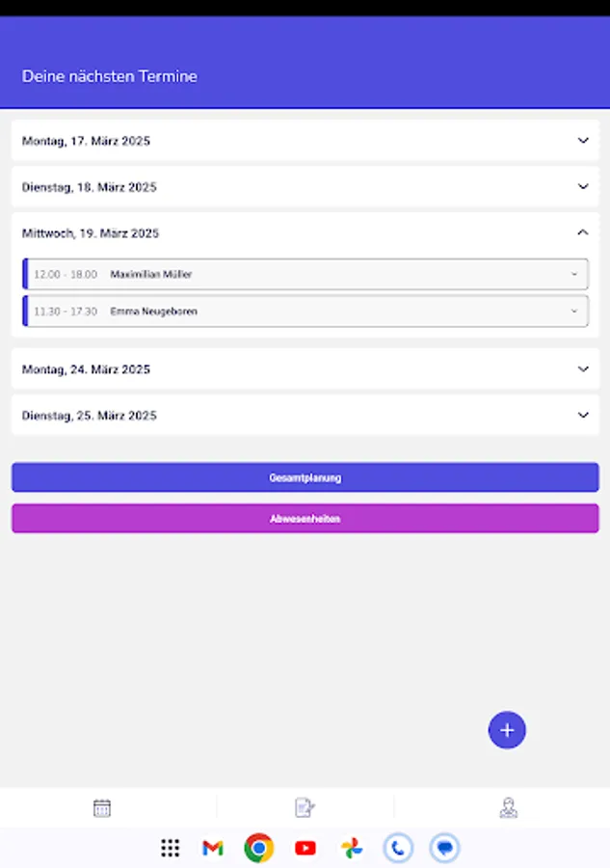This screenshot has height=868, width=610.
Task: Expand Dienstag, 25. März 2025
Action: pyautogui.click(x=305, y=415)
